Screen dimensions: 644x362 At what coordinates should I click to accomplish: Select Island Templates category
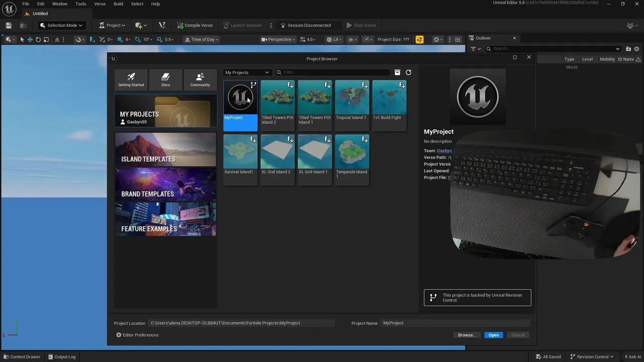[x=166, y=150]
